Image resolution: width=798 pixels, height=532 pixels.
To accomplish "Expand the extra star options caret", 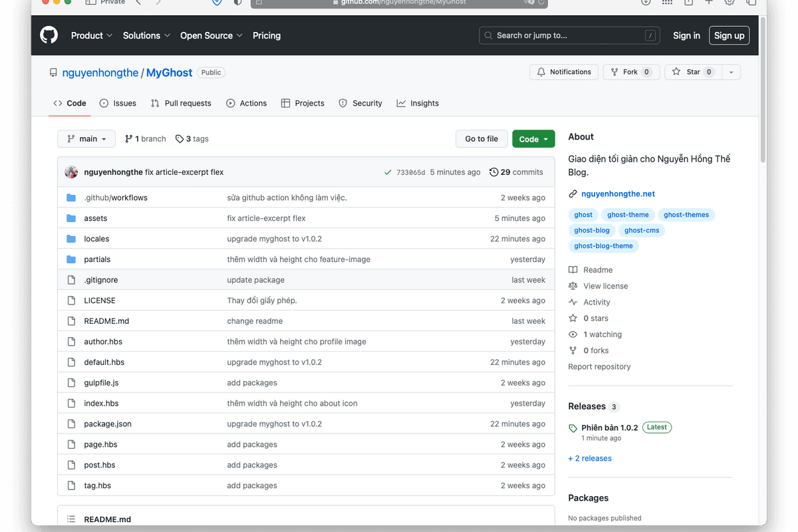I will coord(730,72).
